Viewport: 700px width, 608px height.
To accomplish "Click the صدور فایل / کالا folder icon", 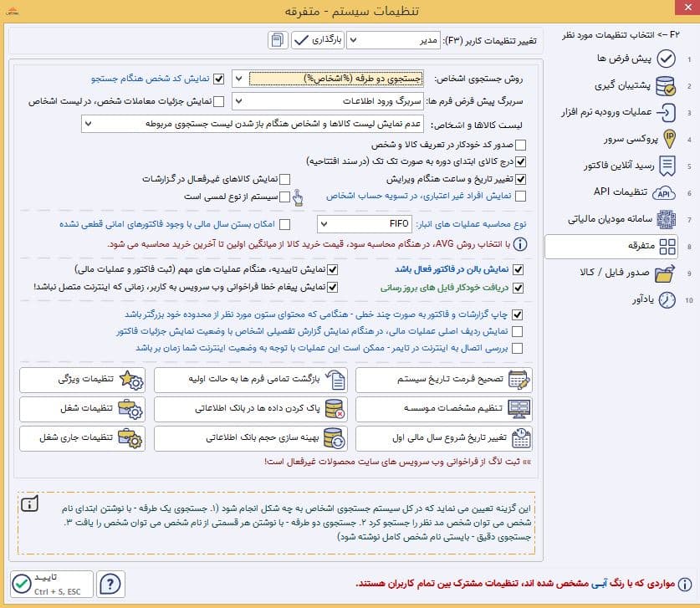I will (x=665, y=273).
